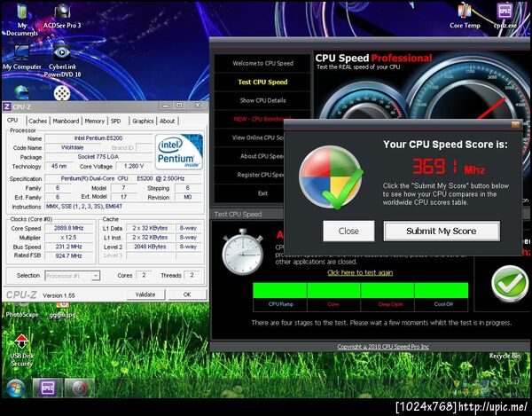Open My Documents desktop icon
The image size is (532, 416).
21,20
